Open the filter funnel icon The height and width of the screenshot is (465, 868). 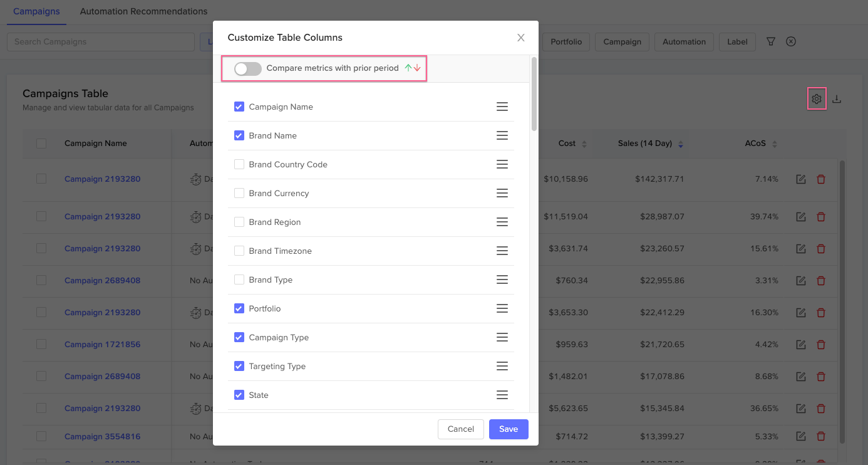[x=770, y=41]
